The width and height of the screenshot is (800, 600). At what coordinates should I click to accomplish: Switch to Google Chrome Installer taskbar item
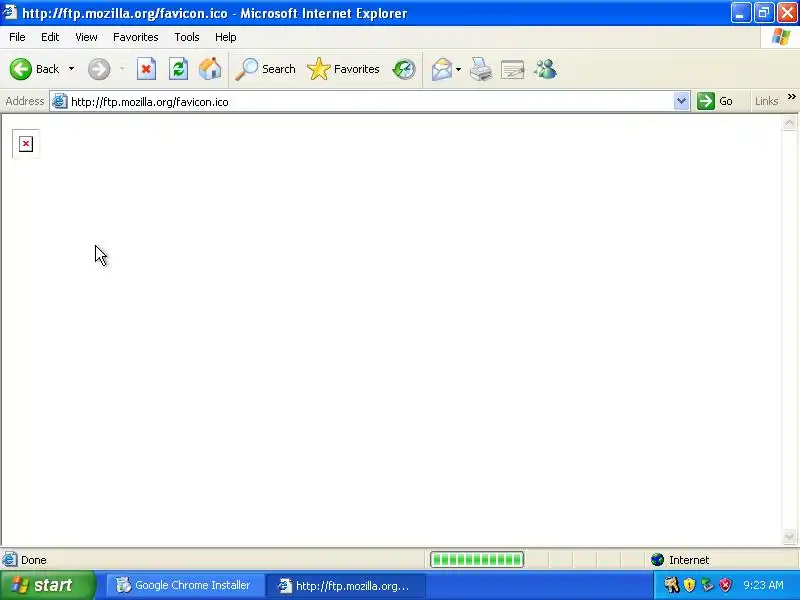tap(184, 585)
